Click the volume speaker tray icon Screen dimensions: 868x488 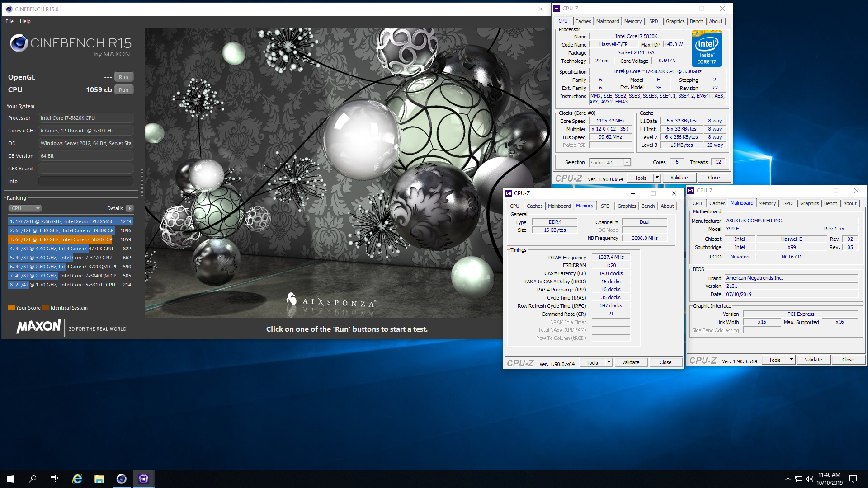click(x=809, y=479)
